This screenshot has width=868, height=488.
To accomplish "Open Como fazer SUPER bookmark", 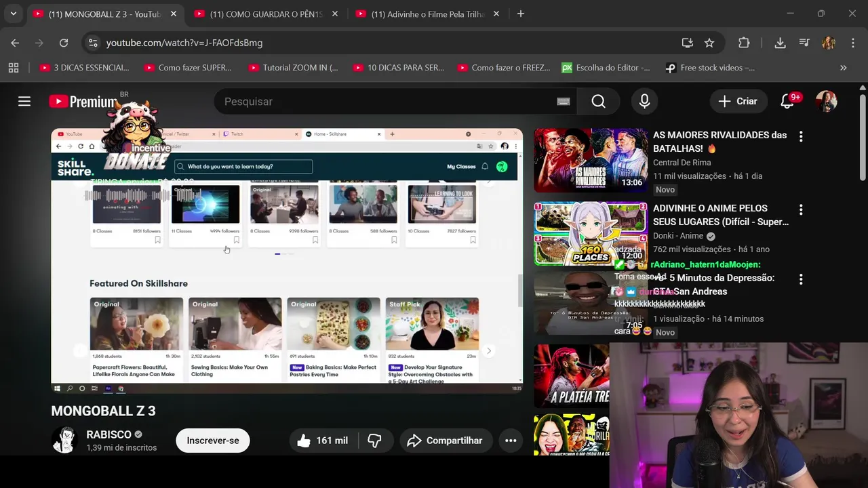I will click(188, 68).
